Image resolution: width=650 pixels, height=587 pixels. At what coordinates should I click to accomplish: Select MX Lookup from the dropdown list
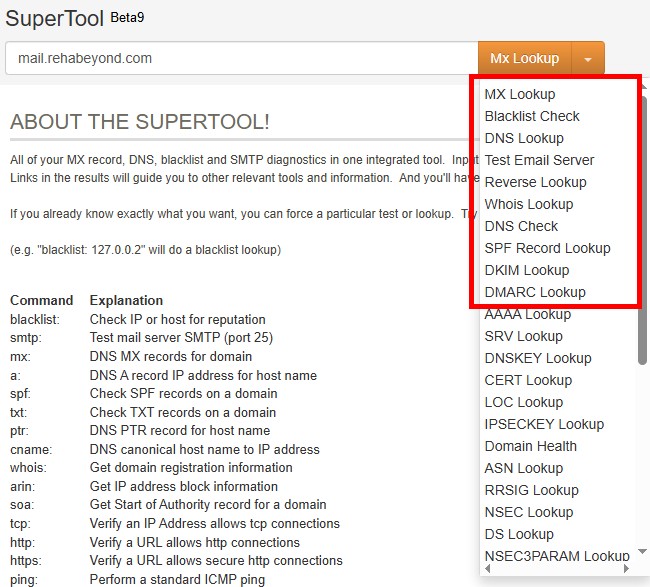click(519, 94)
